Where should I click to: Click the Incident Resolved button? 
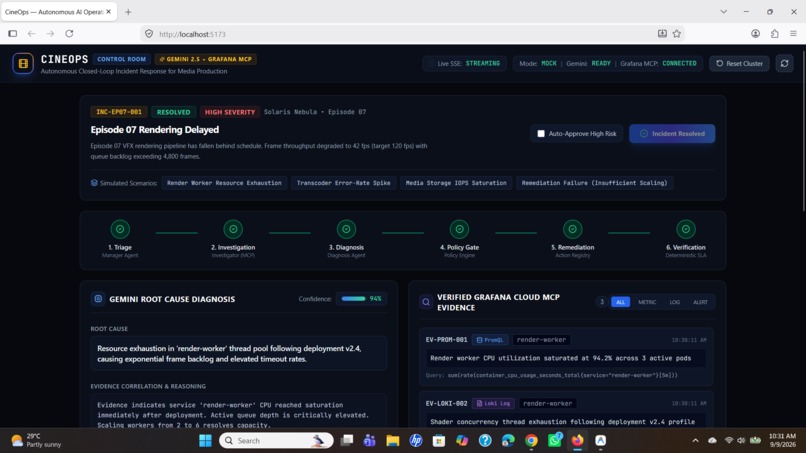point(672,134)
